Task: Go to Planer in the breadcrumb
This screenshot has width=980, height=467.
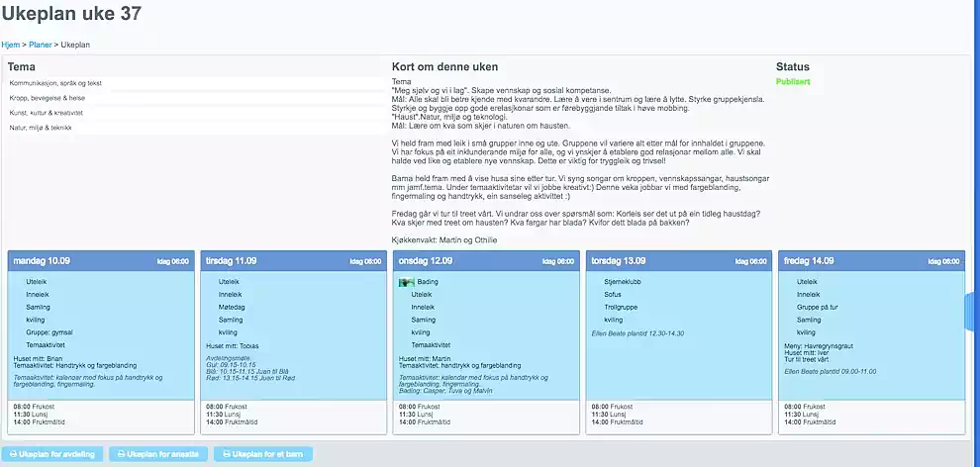Action: (x=41, y=45)
